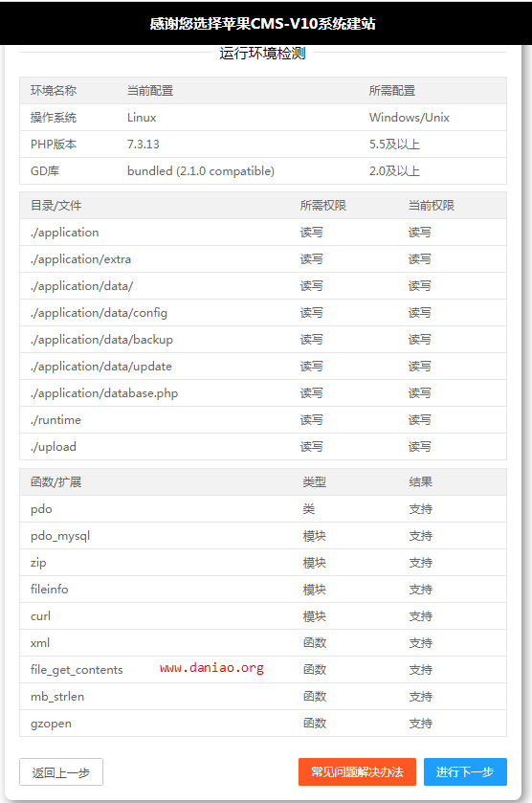Click the ./application/data/config entry
The image size is (532, 803).
click(x=99, y=313)
